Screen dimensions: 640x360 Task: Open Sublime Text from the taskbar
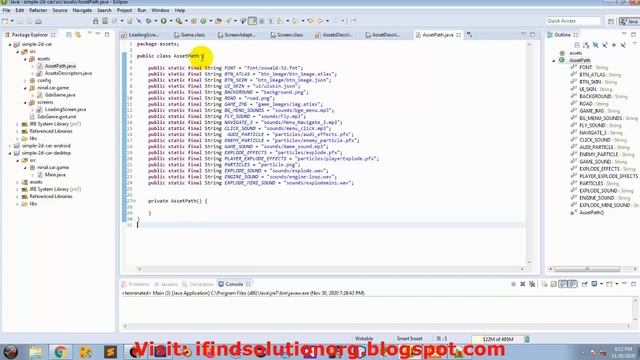point(110,352)
